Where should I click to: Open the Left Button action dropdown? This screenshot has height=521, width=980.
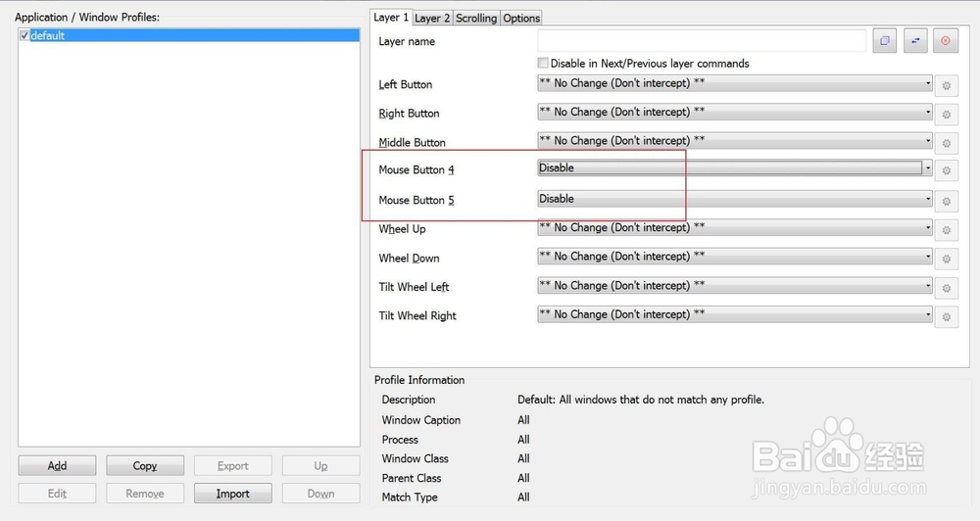click(734, 83)
